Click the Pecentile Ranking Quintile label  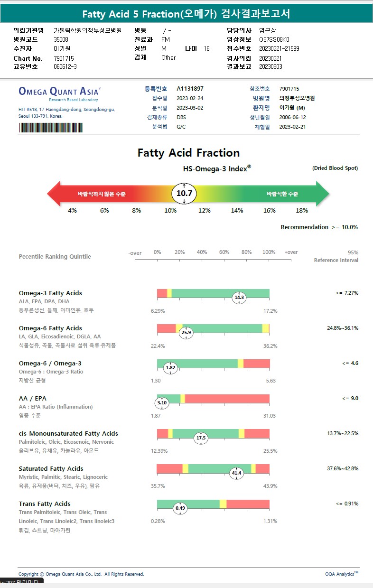(x=55, y=257)
